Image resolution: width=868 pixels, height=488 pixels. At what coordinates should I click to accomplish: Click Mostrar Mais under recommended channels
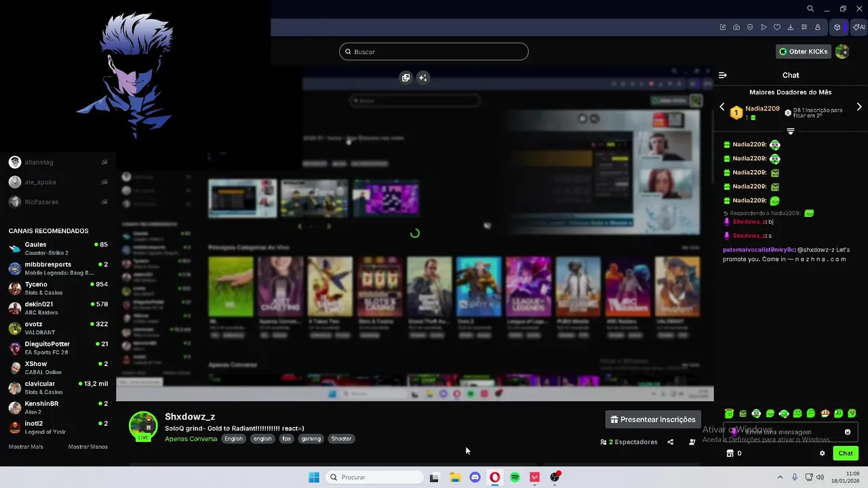26,447
